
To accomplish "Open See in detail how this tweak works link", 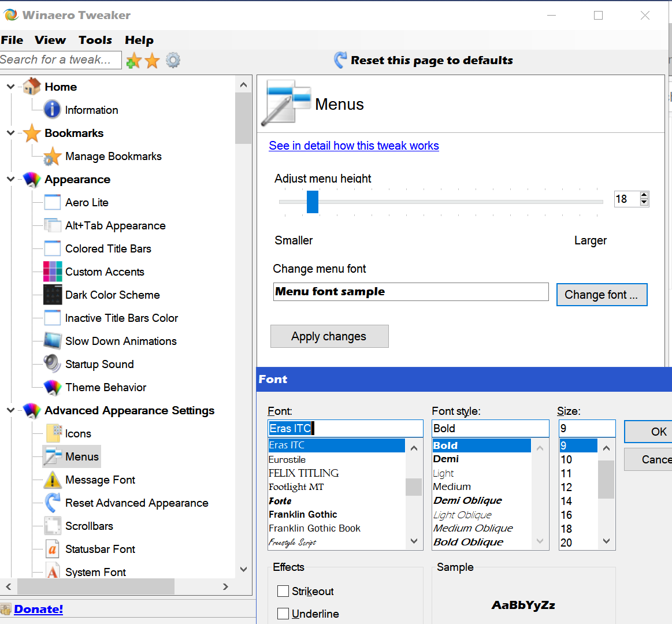I will tap(354, 146).
